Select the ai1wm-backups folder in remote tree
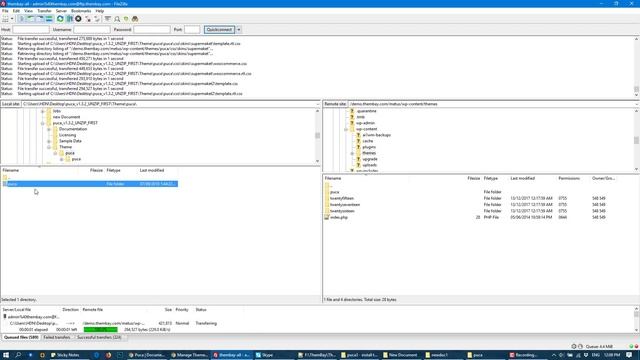Viewport: 640px width, 360px height. pyautogui.click(x=376, y=135)
